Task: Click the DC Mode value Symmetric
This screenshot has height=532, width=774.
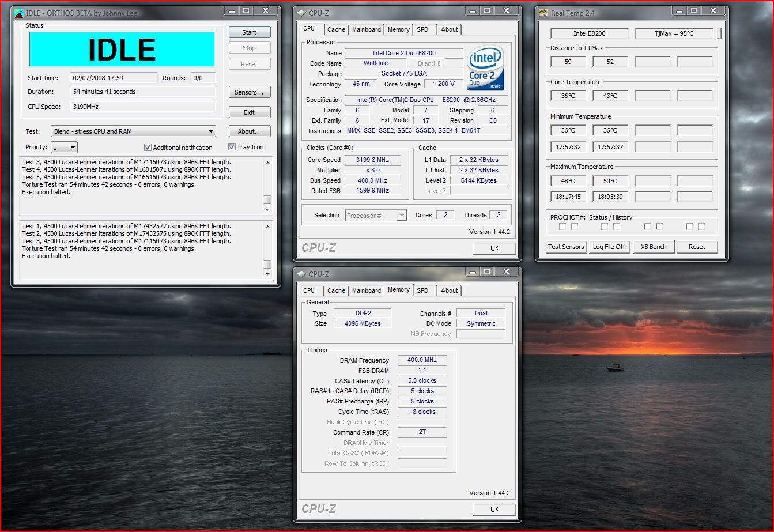Action: [x=481, y=324]
